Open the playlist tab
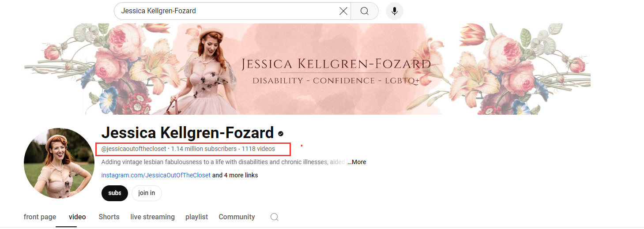This screenshot has height=229, width=644. pos(196,217)
